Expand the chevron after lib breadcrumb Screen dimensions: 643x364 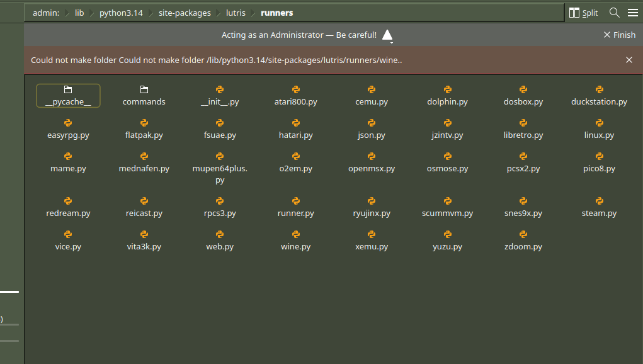92,13
